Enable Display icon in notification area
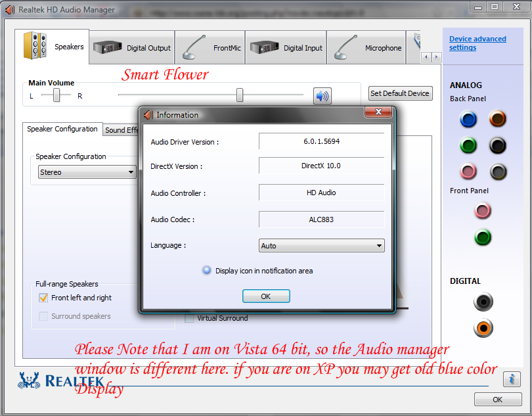The height and width of the screenshot is (416, 532). 206,270
